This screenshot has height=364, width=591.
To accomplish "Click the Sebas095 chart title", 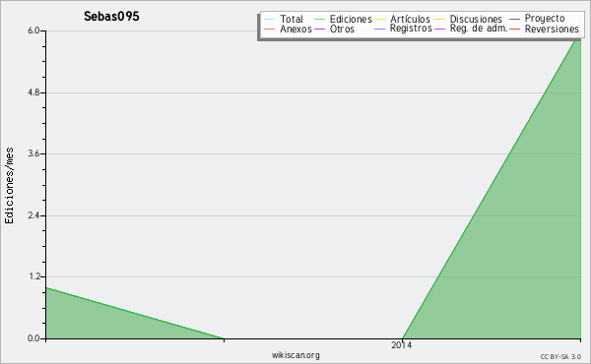I will [111, 16].
